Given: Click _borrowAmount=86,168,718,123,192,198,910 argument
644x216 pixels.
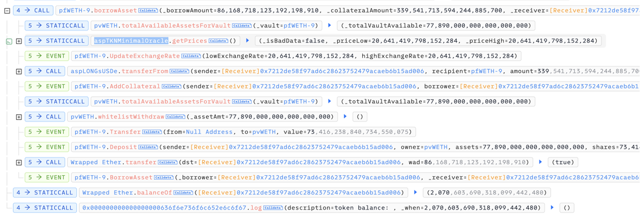Looking at the screenshot, I should click(240, 10).
